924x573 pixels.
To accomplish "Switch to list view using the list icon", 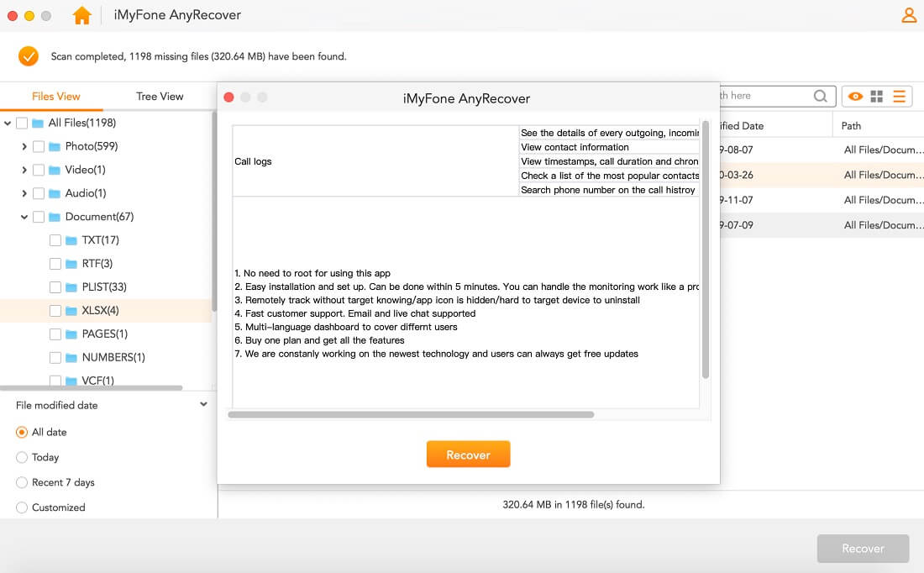I will 898,95.
